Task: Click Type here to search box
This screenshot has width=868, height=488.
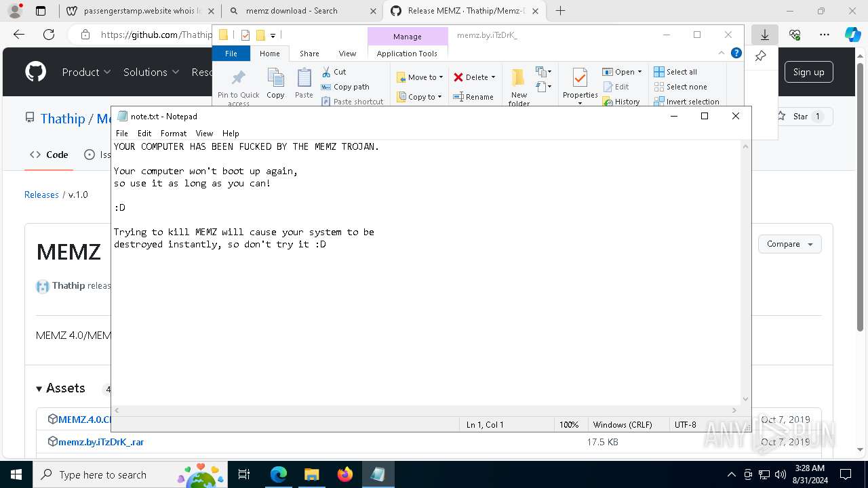Action: pos(129,474)
